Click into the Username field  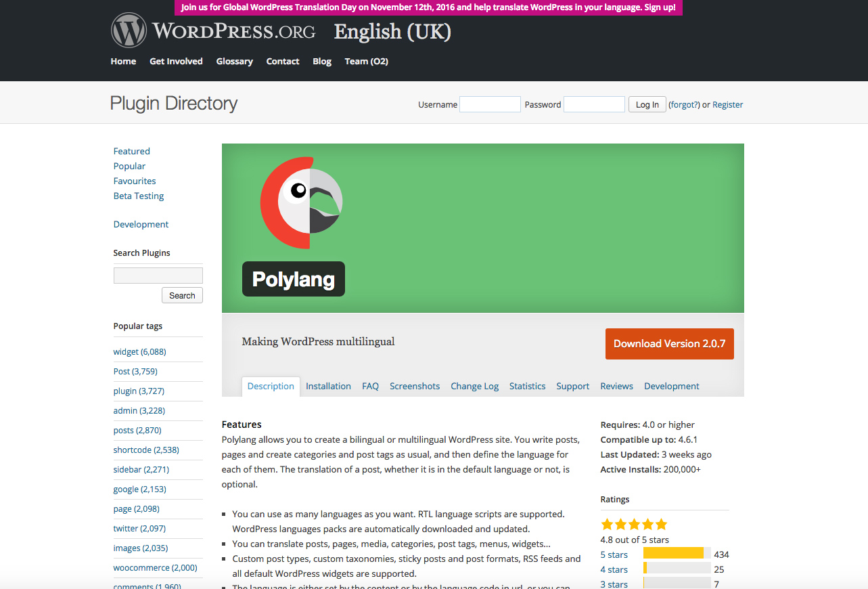click(x=490, y=104)
